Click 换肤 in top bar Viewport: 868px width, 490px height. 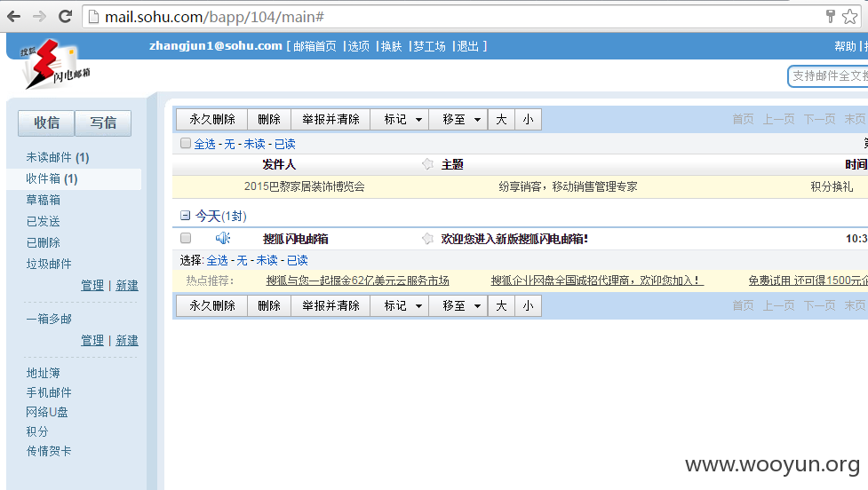(x=392, y=46)
